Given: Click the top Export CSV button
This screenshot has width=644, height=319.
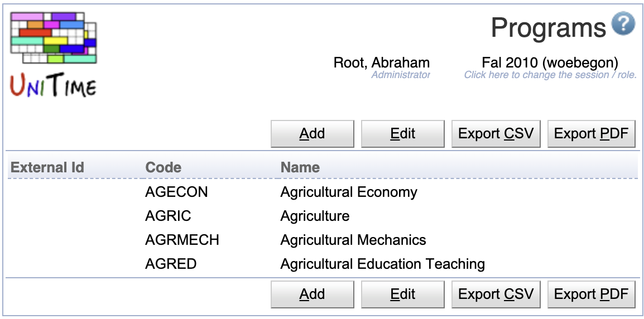Looking at the screenshot, I should click(496, 134).
